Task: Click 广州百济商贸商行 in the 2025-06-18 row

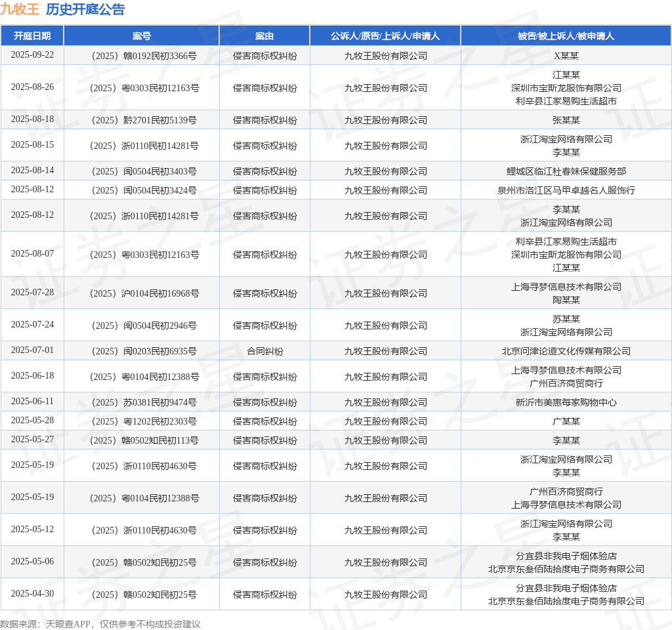Action: tap(566, 383)
